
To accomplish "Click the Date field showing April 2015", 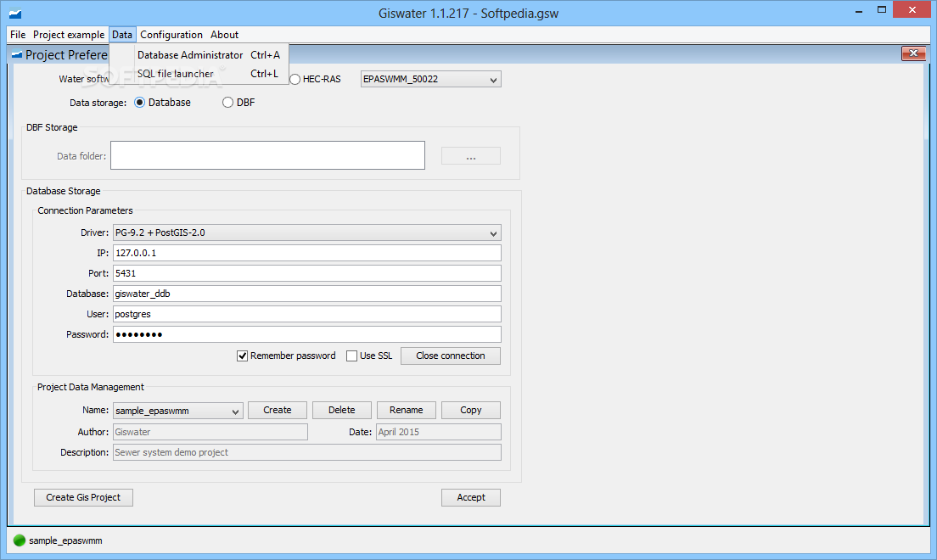I will (x=439, y=432).
